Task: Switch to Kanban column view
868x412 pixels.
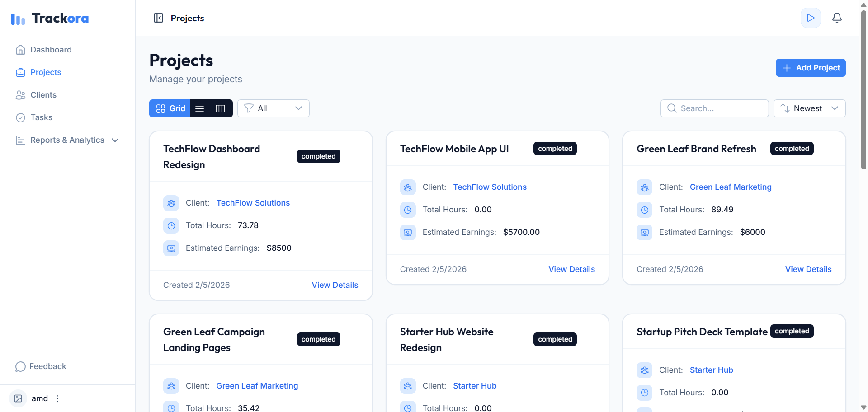Action: pos(220,108)
